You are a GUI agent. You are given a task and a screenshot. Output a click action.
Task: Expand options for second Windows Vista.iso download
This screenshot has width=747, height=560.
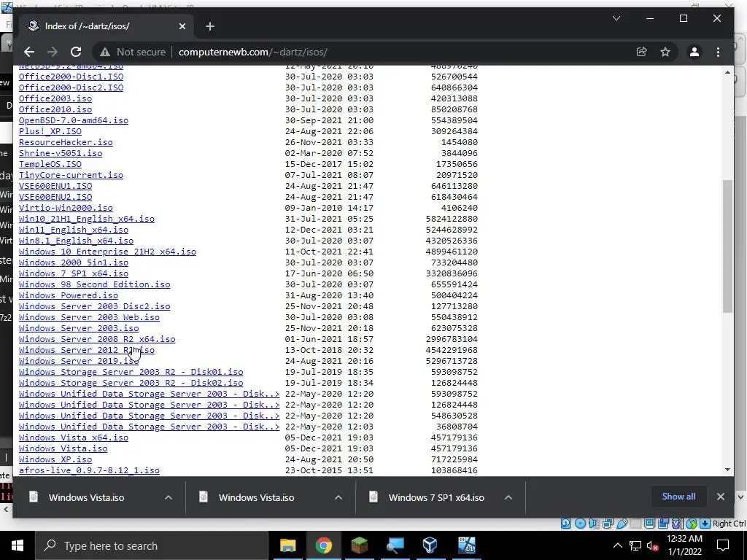(x=338, y=497)
